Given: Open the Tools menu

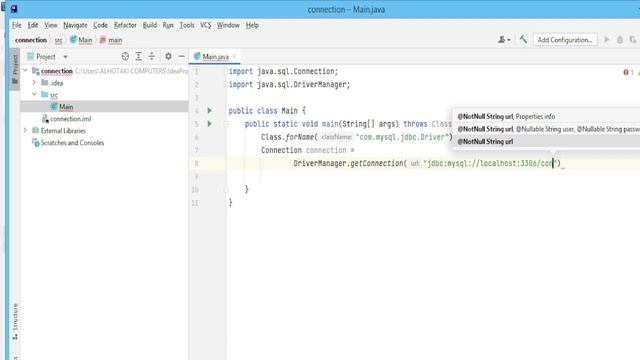Looking at the screenshot, I should click(x=187, y=25).
